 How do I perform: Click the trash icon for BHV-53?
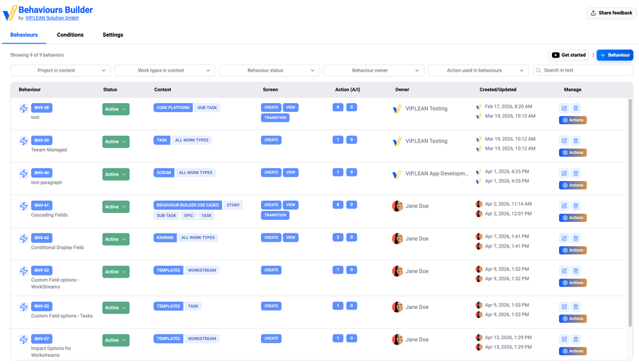[x=576, y=306]
